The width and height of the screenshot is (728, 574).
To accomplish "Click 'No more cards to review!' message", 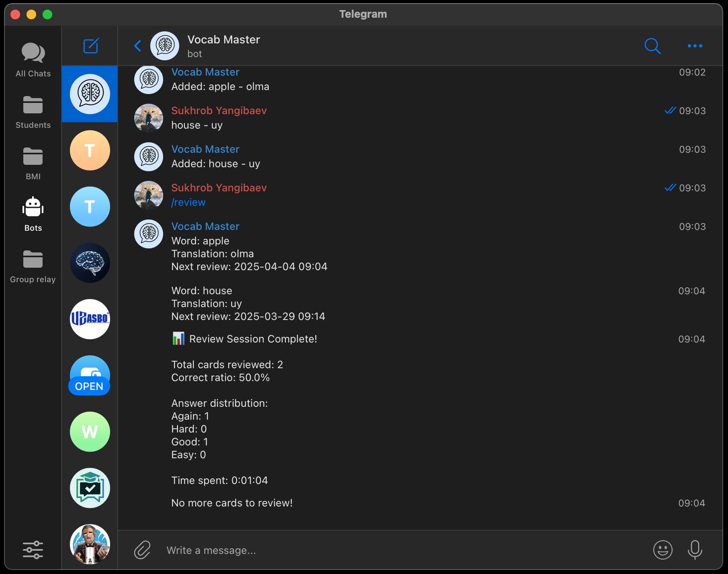I will tap(232, 503).
